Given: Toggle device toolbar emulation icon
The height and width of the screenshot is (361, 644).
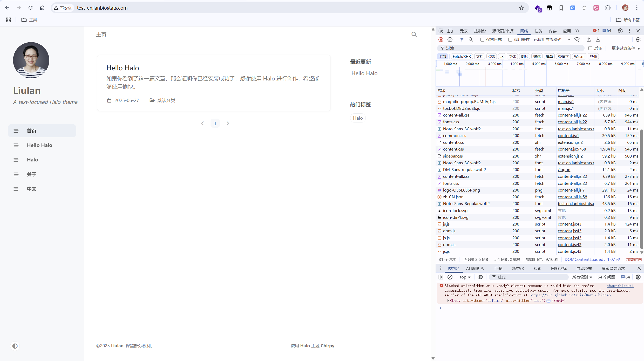Looking at the screenshot, I should (450, 31).
